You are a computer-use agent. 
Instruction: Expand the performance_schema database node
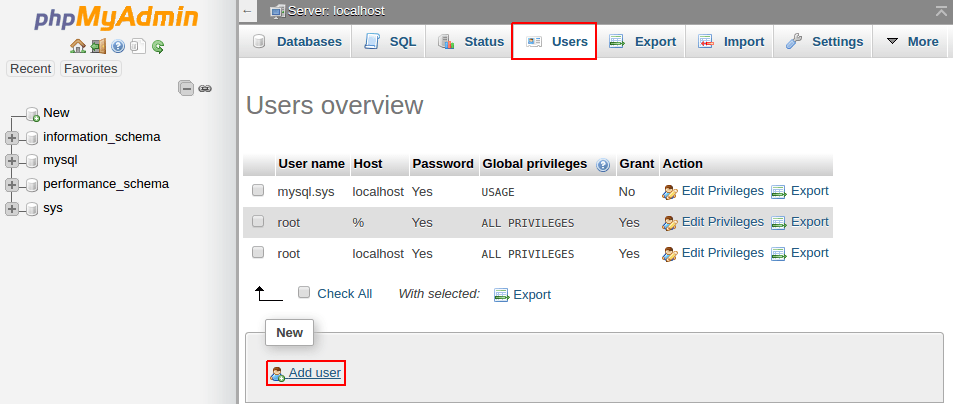pos(12,184)
